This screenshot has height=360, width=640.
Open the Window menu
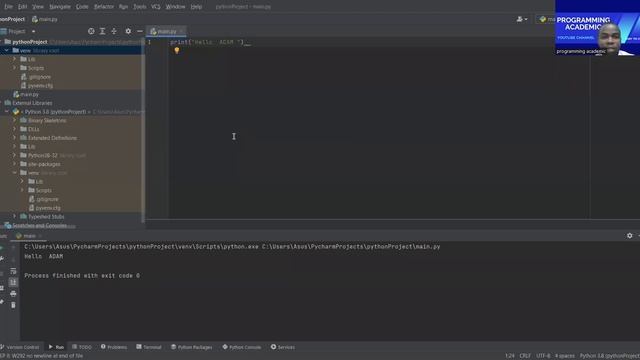pos(175,7)
